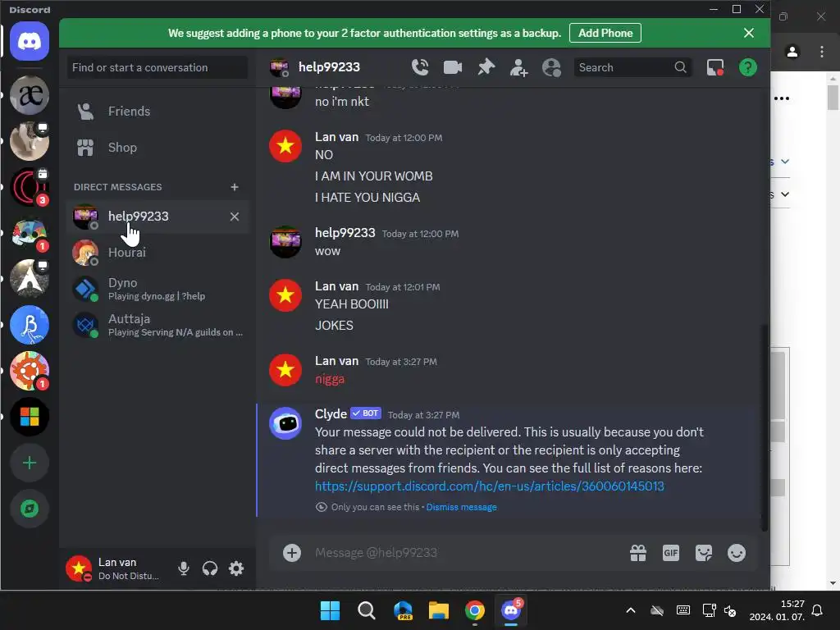Explore discoverable servers compass icon
Image resolution: width=840 pixels, height=630 pixels.
click(30, 509)
